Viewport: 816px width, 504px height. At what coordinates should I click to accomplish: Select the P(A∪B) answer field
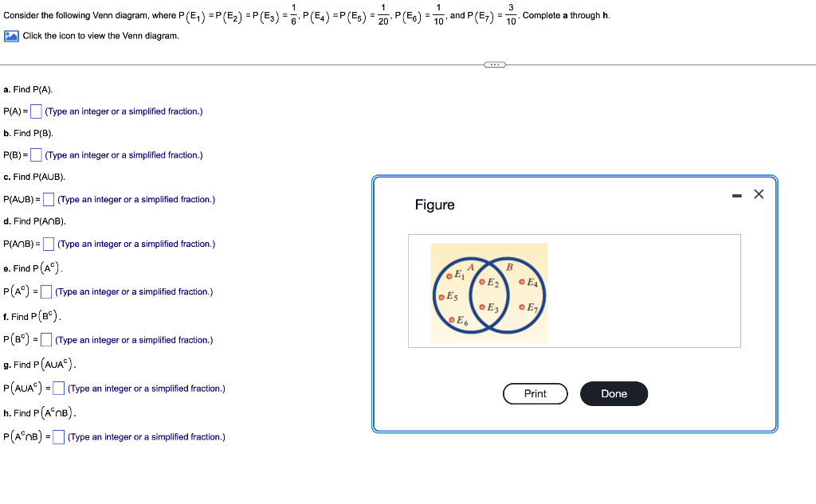[48, 199]
